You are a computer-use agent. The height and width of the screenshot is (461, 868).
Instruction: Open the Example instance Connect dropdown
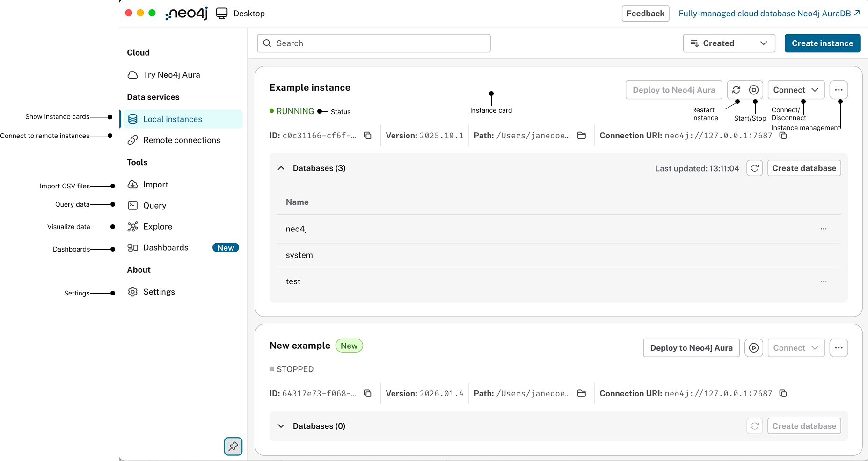click(x=796, y=90)
